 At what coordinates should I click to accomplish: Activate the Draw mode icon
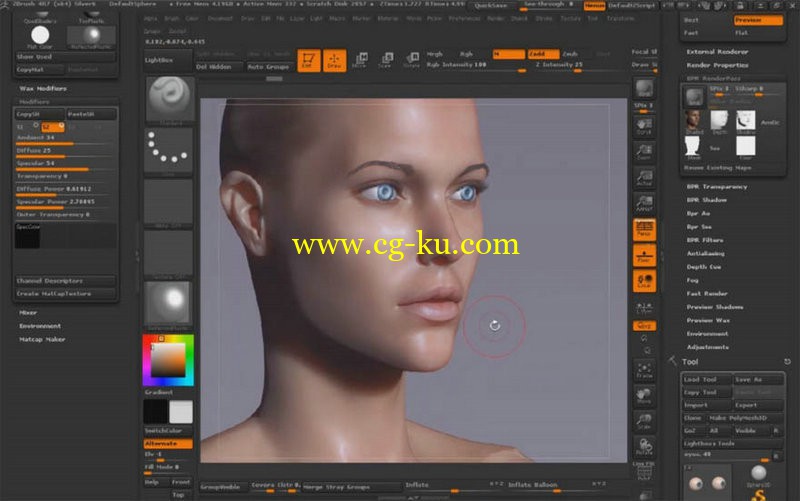coord(335,61)
